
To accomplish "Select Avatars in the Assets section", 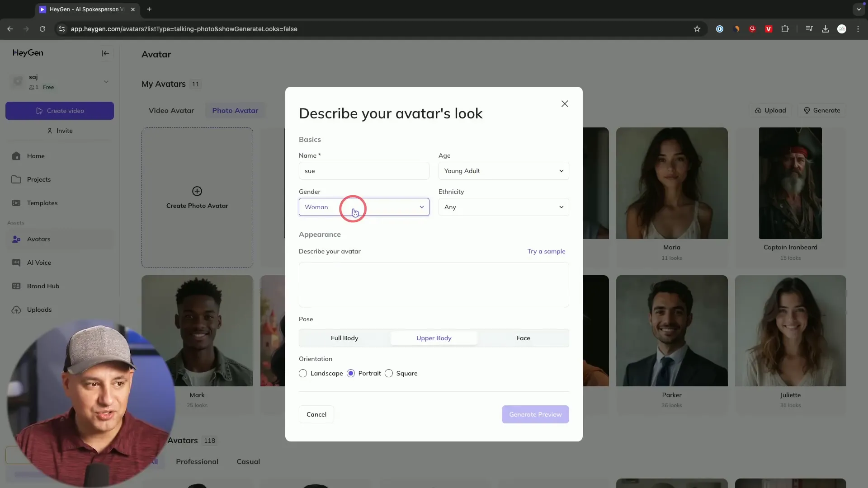I will [60, 239].
